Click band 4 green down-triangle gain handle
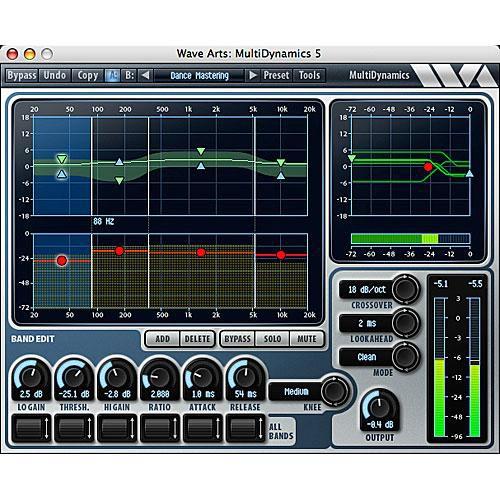The width and height of the screenshot is (500, 500). (x=281, y=162)
